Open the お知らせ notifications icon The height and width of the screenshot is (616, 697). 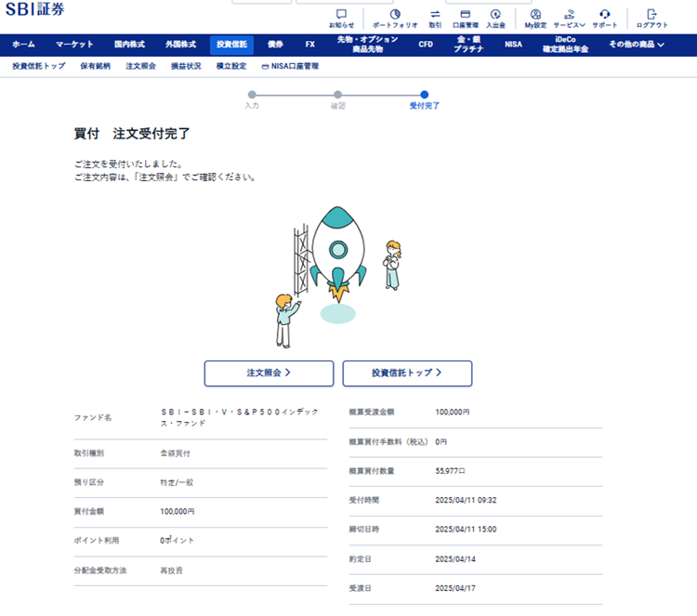tap(341, 19)
